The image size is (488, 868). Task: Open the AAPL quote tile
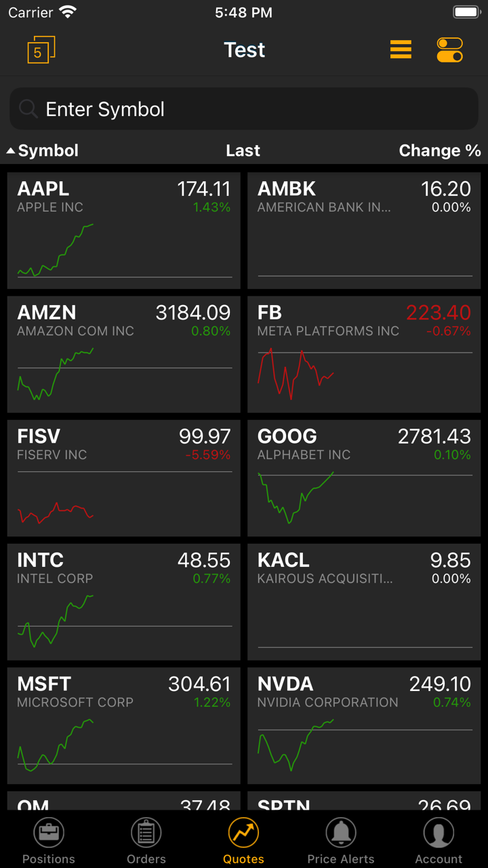point(123,231)
